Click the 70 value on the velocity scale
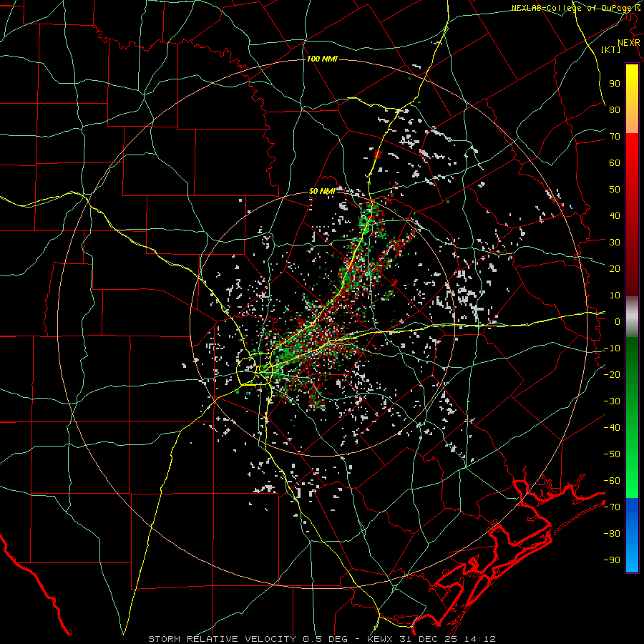 pyautogui.click(x=615, y=137)
